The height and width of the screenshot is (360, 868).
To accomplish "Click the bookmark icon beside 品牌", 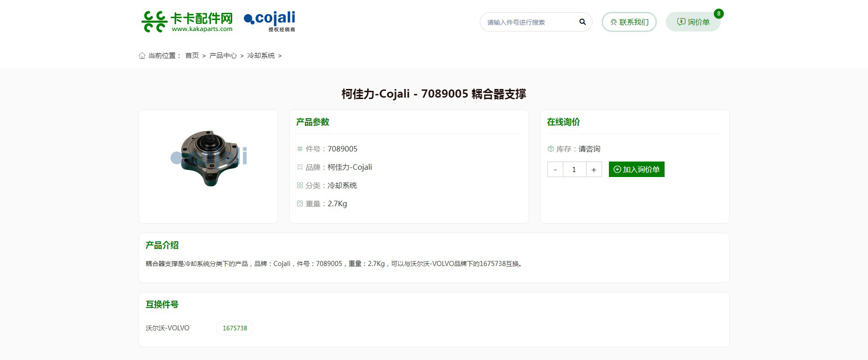I will pos(300,167).
